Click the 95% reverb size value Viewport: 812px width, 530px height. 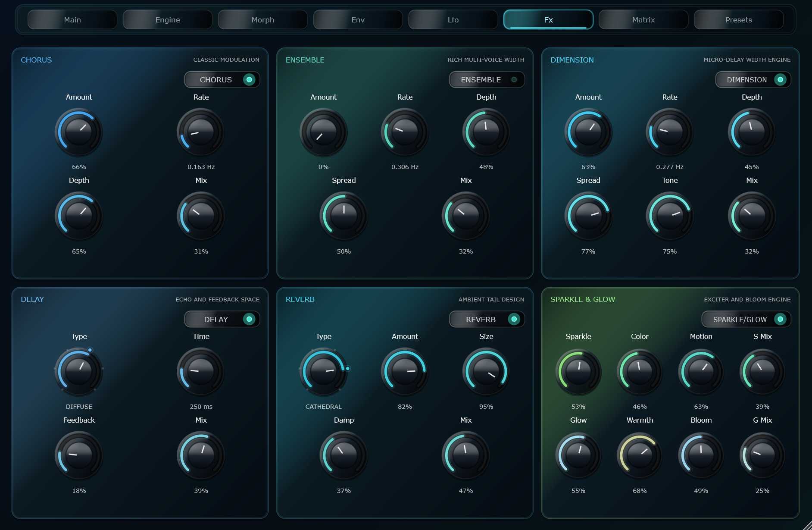pos(486,407)
